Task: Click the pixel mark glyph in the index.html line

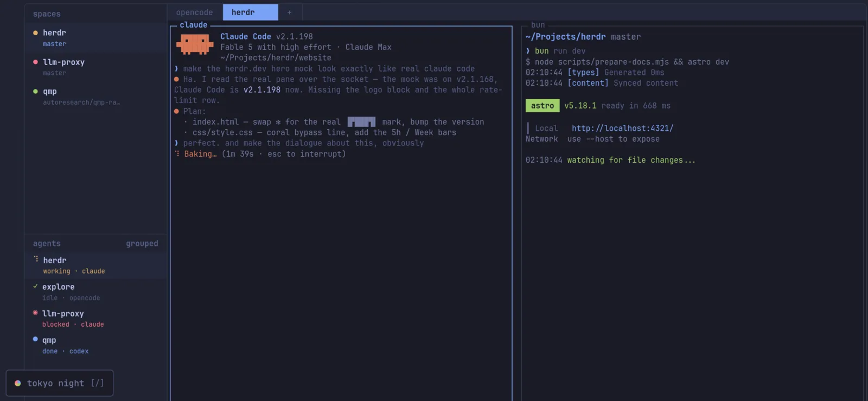Action: click(x=361, y=122)
